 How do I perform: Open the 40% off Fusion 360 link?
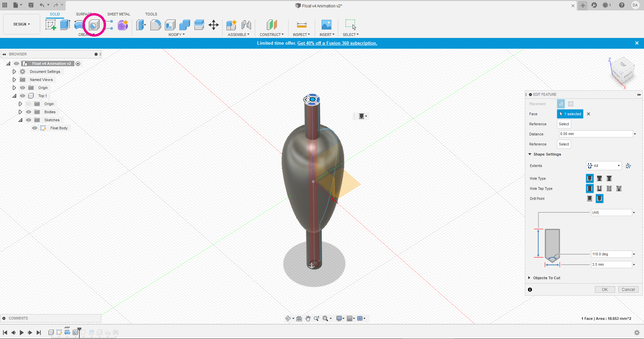coord(337,43)
